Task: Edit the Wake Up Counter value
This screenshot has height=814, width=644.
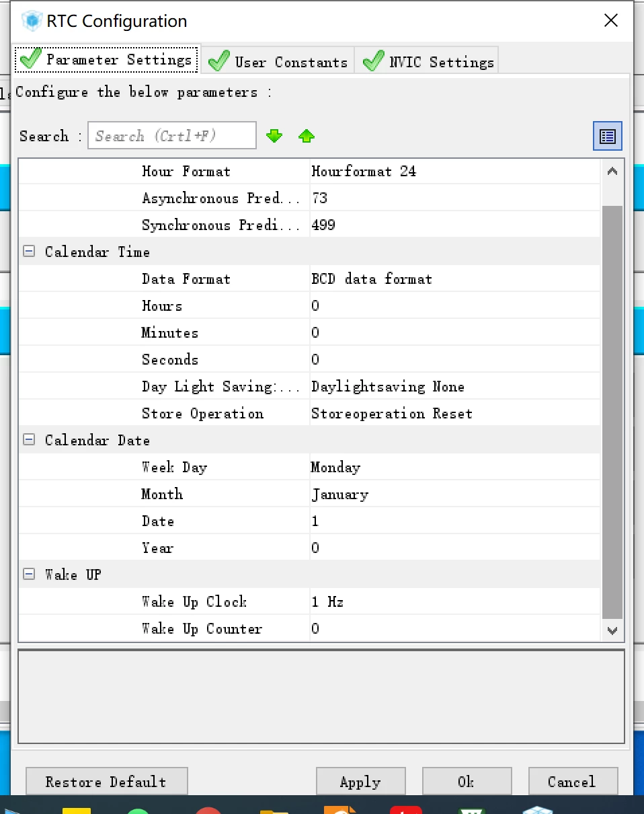Action: 454,628
